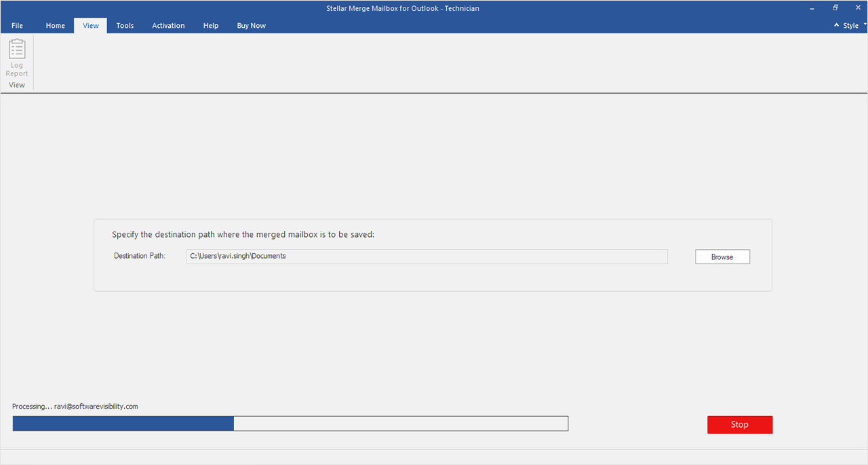
Task: Click the window title text
Action: pyautogui.click(x=402, y=8)
